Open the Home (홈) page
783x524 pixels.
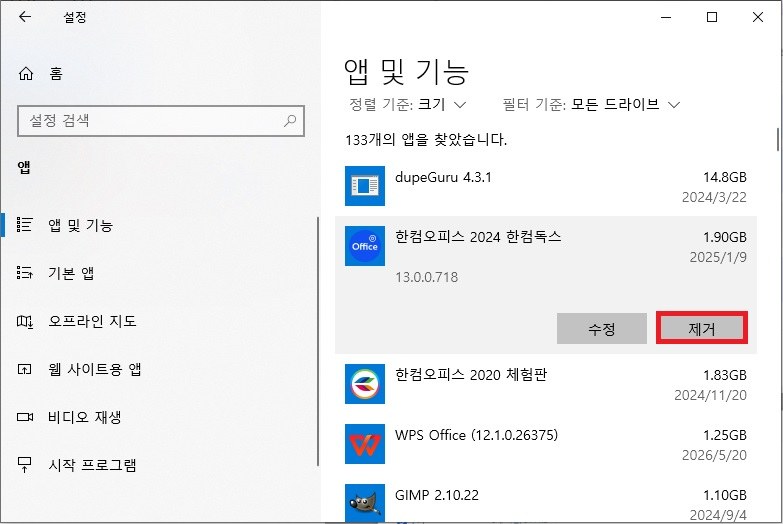pos(40,74)
